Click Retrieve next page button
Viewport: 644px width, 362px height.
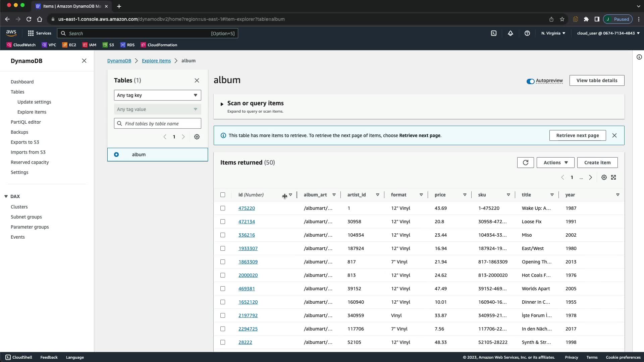point(577,135)
